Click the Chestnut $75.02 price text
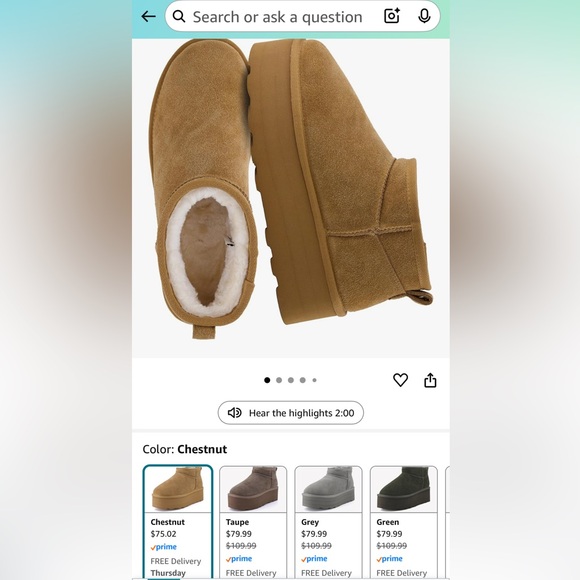This screenshot has height=580, width=580. point(163,534)
